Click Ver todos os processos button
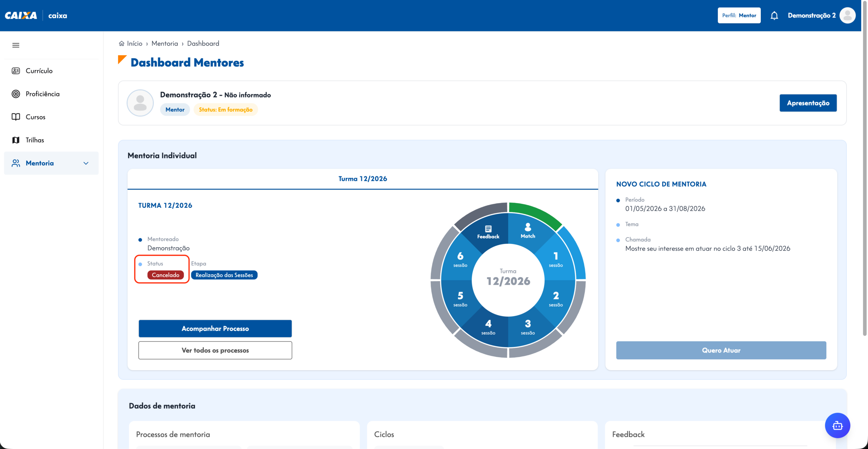This screenshot has height=449, width=868. 215,350
